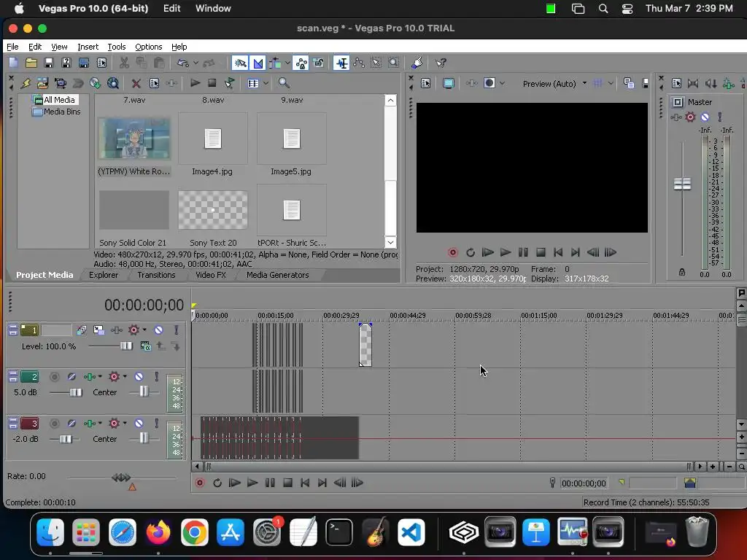Image resolution: width=747 pixels, height=560 pixels.
Task: Open the Project Media Views dropdown
Action: pyautogui.click(x=266, y=83)
